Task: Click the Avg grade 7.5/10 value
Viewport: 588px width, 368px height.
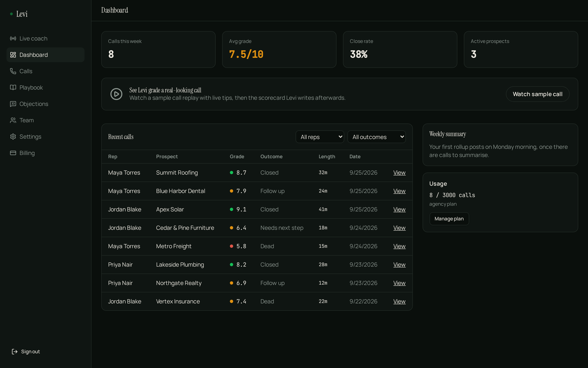Action: click(246, 54)
